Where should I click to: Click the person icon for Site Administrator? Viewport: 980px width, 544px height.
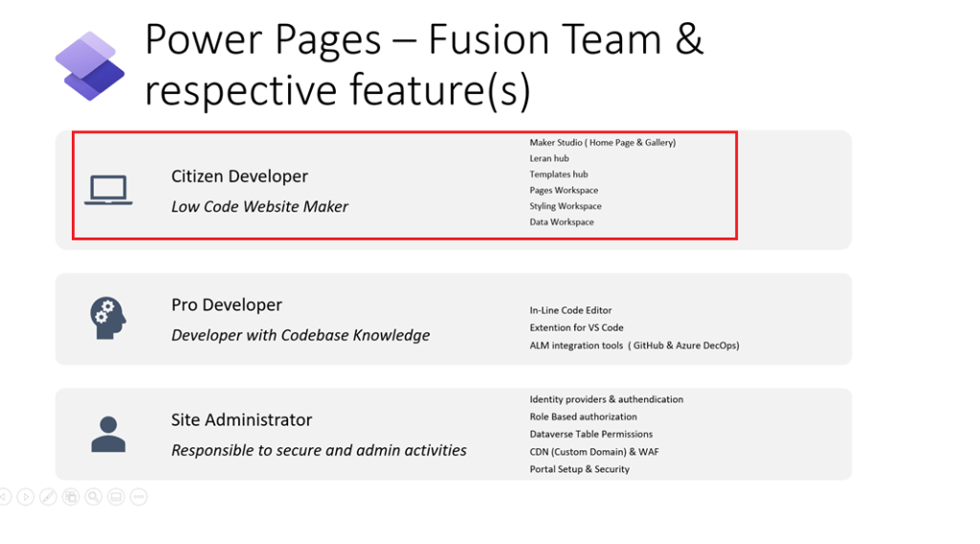pos(108,434)
